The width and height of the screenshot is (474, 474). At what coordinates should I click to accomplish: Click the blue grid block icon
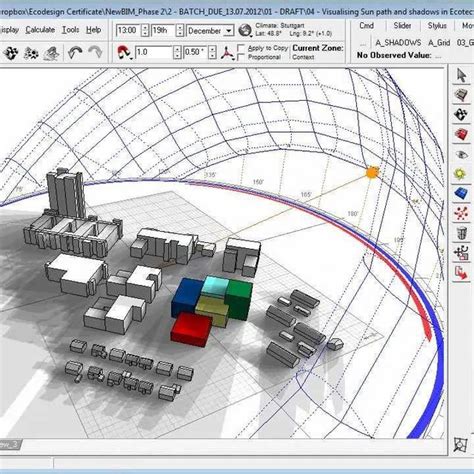click(461, 193)
